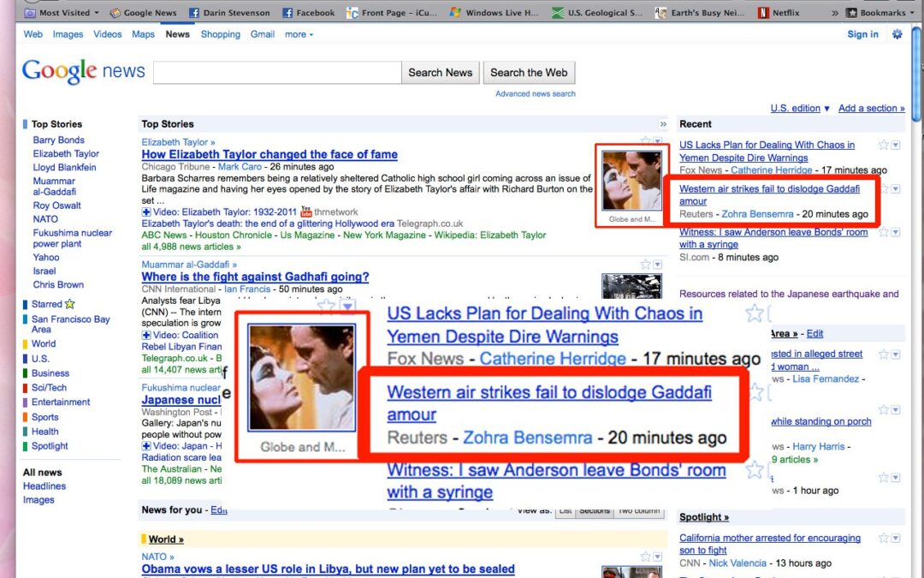Open the Netflix bookmark

[778, 12]
